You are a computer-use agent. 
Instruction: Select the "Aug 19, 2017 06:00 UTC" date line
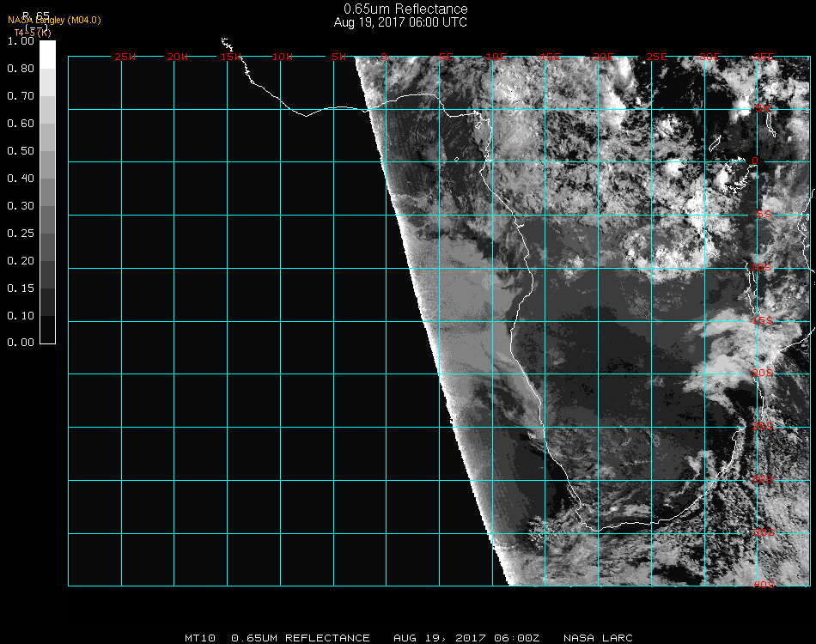[400, 22]
